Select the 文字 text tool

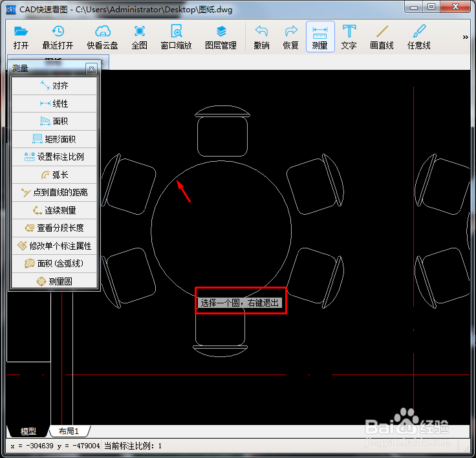[349, 37]
